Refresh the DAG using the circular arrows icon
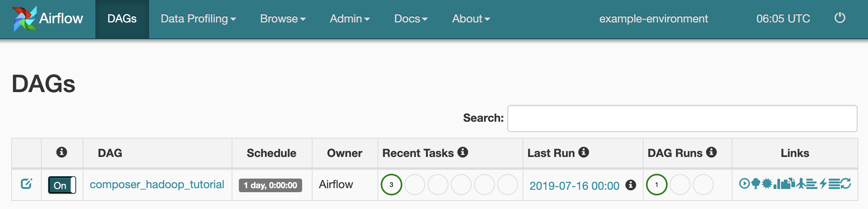 (x=846, y=184)
